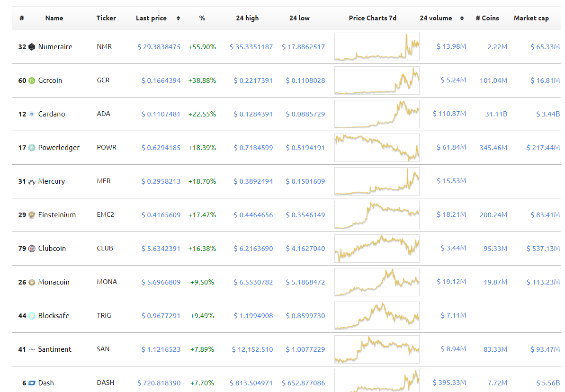Open the Monacoin 7d price chart
Screen dimensions: 565x392
click(x=377, y=282)
